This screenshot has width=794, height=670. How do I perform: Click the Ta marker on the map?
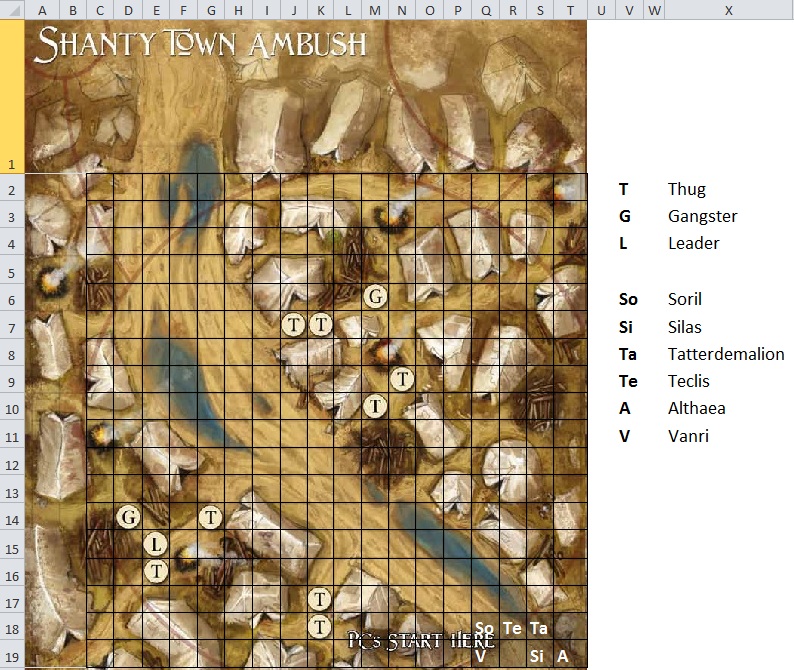[x=539, y=628]
